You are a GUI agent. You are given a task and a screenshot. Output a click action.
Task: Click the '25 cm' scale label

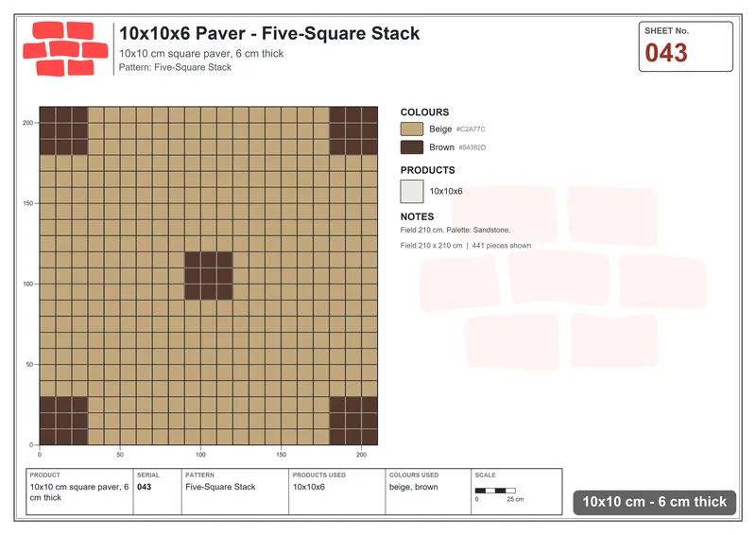[515, 499]
